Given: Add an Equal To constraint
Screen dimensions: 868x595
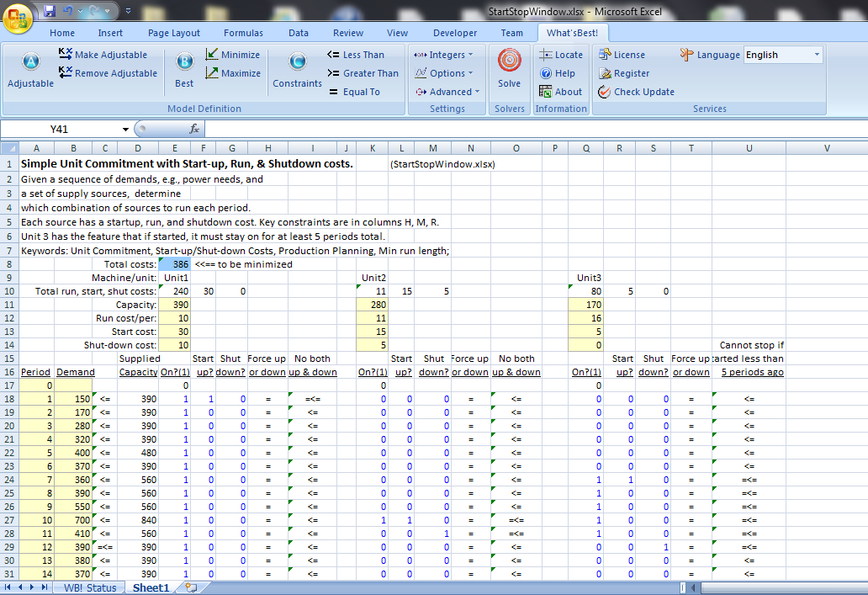Looking at the screenshot, I should [354, 92].
